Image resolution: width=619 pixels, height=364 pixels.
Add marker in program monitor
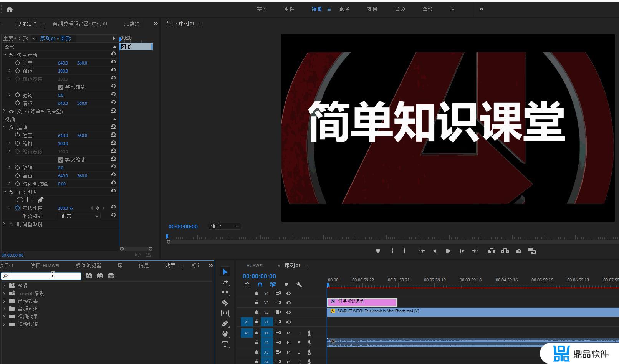coord(378,251)
